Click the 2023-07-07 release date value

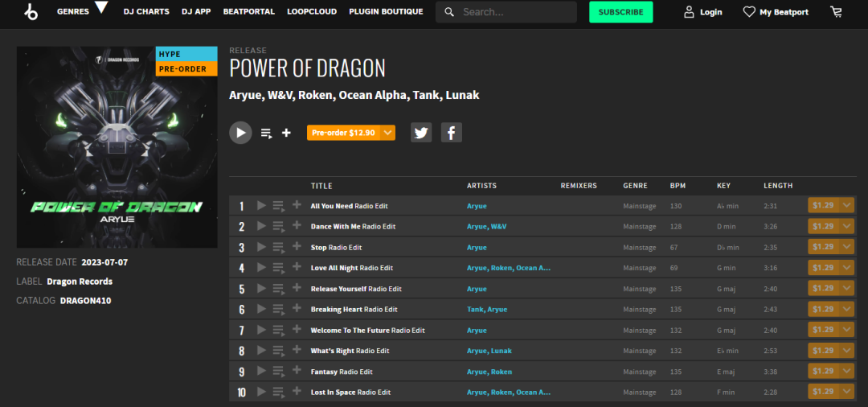[104, 262]
